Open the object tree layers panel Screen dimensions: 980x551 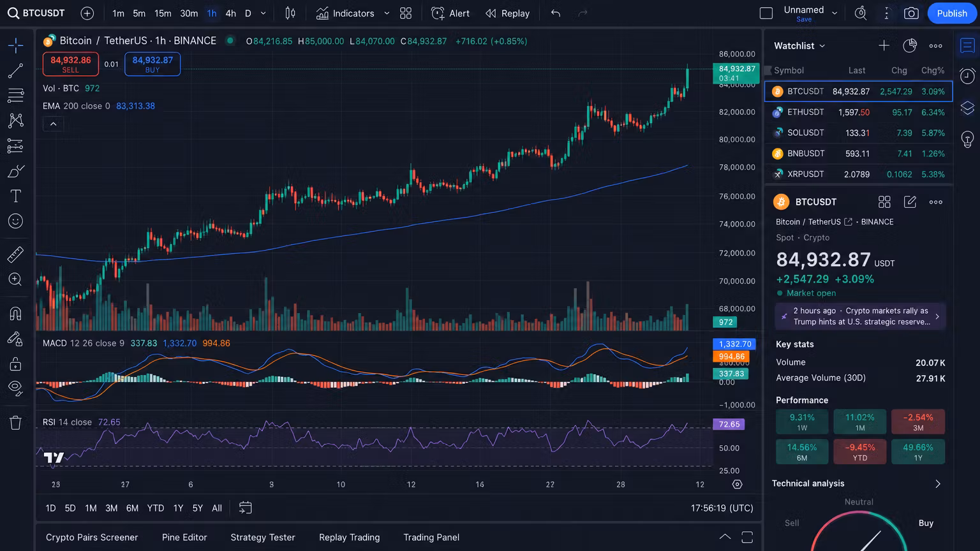tap(967, 107)
